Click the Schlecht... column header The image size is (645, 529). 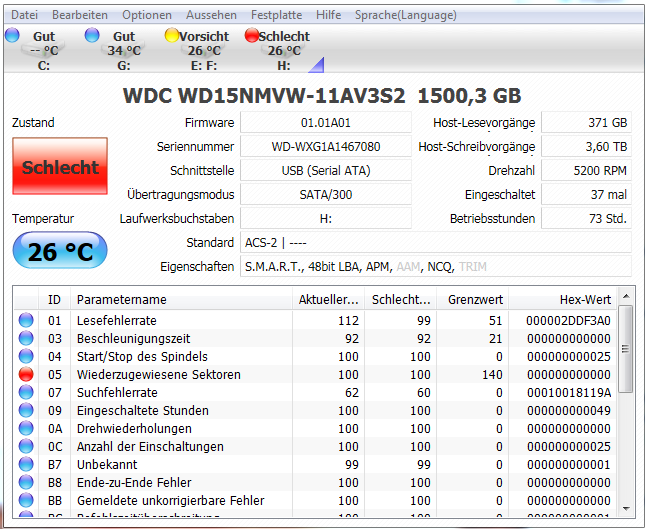click(401, 299)
